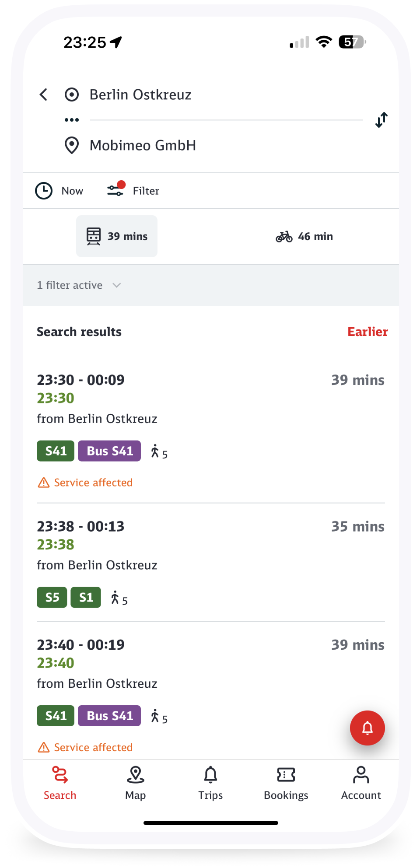The image size is (420, 868).
Task: Tap the clock icon next to Now
Action: click(44, 191)
